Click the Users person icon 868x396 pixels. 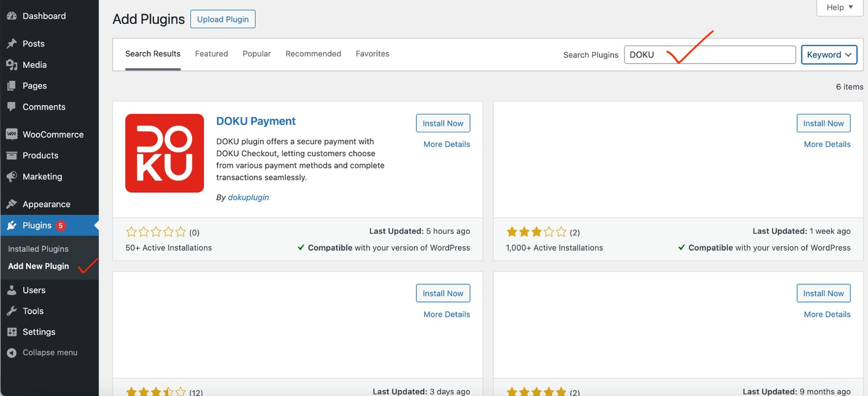click(11, 290)
